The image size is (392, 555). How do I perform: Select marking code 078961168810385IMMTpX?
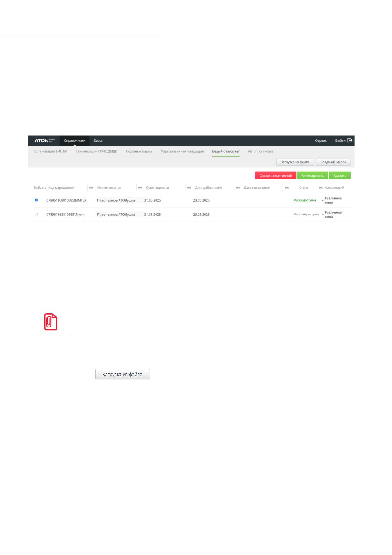(x=66, y=200)
